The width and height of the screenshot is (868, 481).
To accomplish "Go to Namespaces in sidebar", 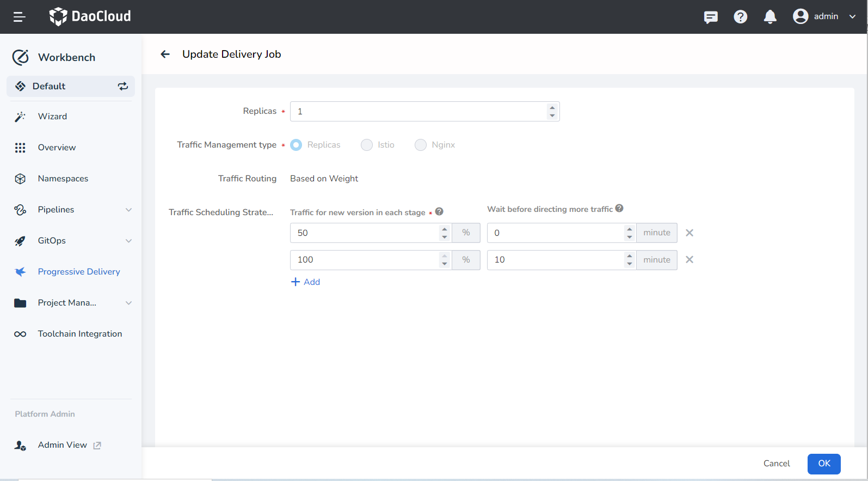I will [63, 179].
